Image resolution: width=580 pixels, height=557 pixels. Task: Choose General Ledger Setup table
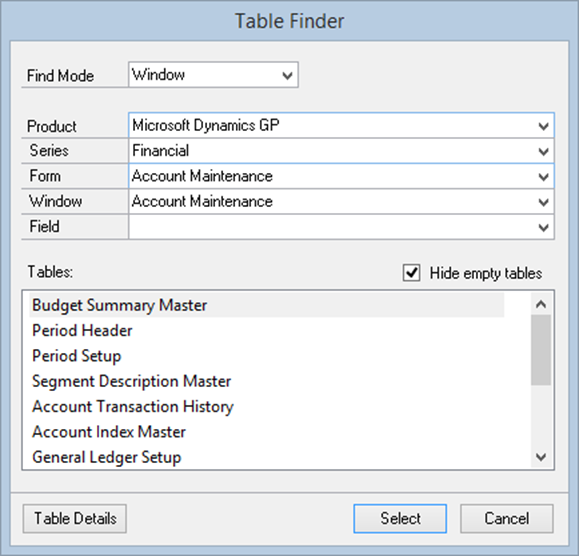click(266, 457)
